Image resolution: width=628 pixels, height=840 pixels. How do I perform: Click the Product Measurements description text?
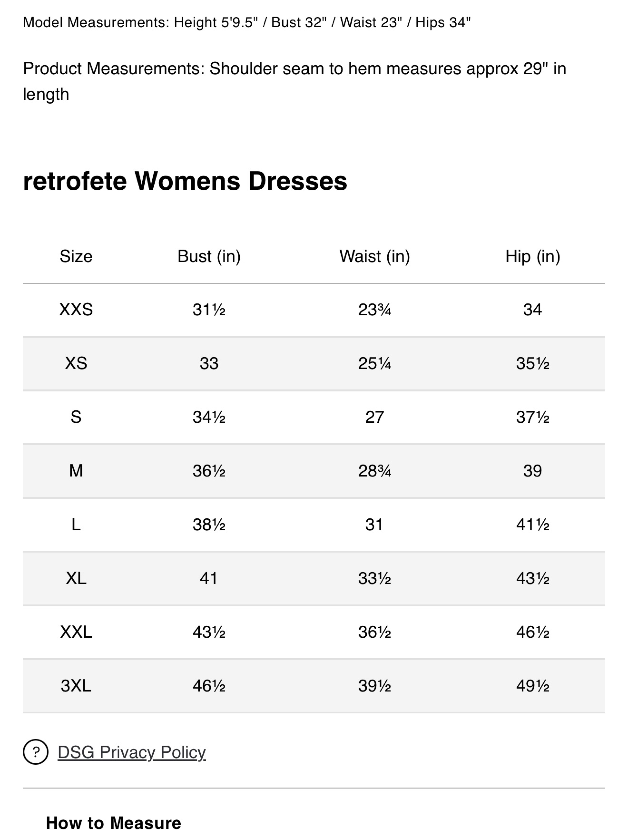pos(294,81)
